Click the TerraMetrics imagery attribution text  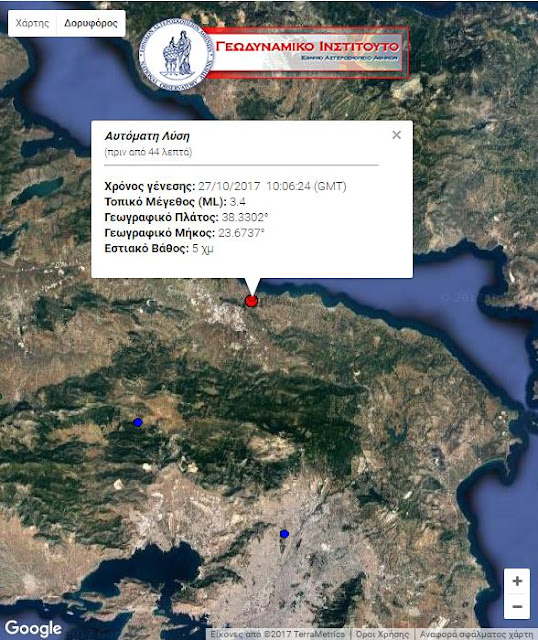[278, 634]
